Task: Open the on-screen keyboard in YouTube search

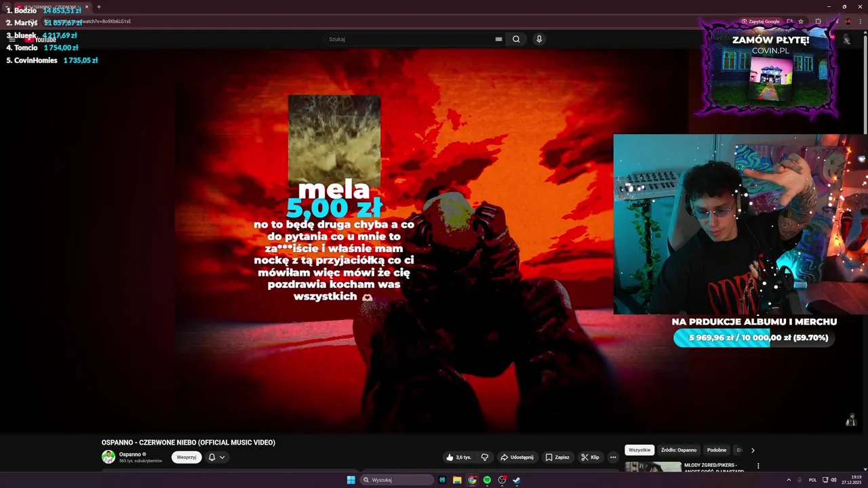Action: 498,39
